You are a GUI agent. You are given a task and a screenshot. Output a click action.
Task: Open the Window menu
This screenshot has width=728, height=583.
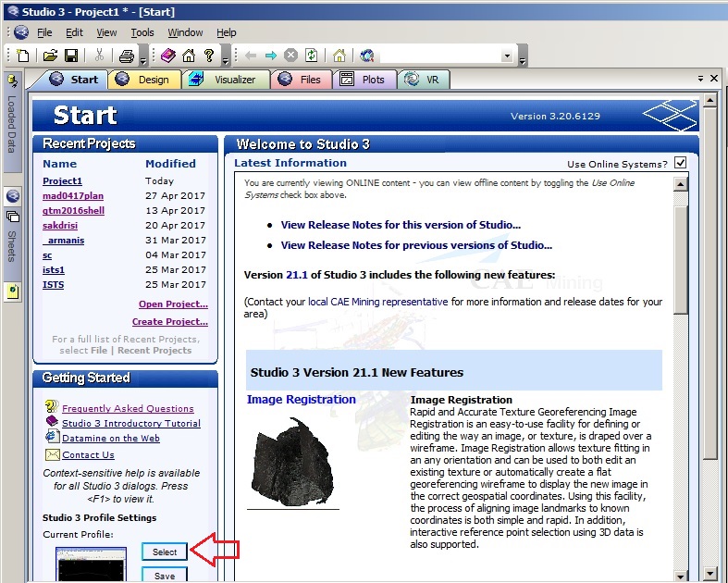click(185, 32)
